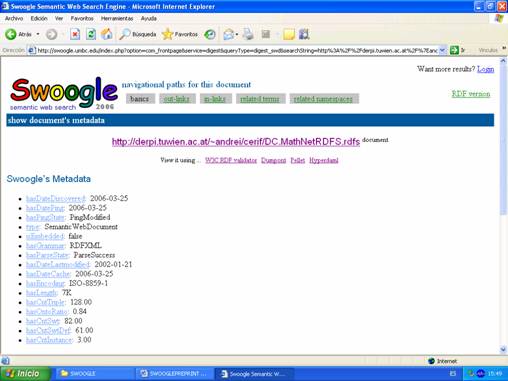Click the edit page toolbar icon
The width and height of the screenshot is (508, 381).
pos(266,34)
